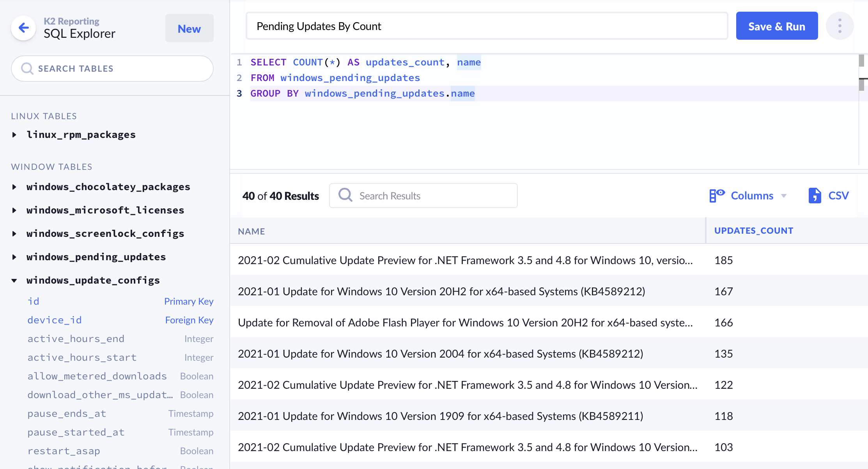
Task: Click the query title input field
Action: (486, 26)
